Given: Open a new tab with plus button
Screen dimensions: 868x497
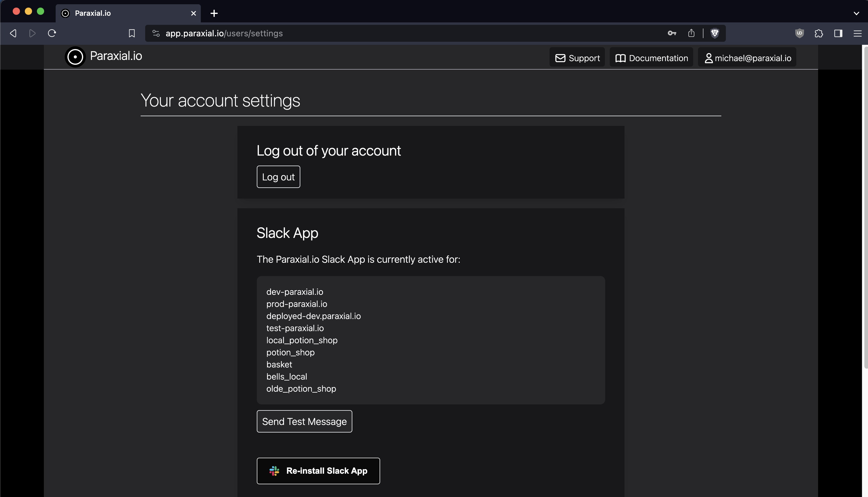Looking at the screenshot, I should coord(214,13).
